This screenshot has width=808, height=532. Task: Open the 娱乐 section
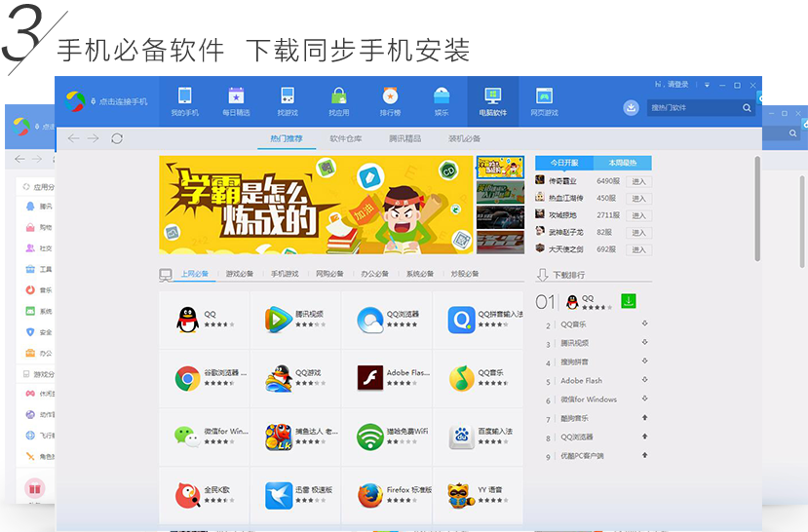442,101
